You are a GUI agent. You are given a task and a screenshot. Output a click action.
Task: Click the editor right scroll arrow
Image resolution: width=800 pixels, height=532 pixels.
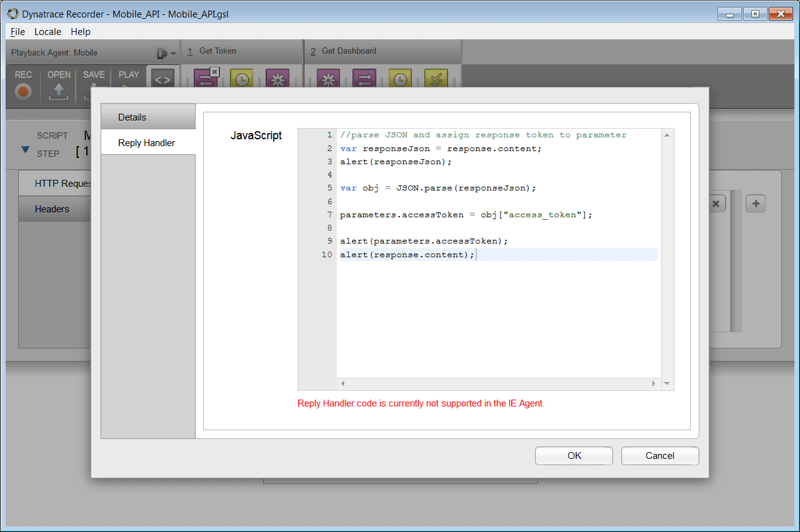[x=654, y=383]
